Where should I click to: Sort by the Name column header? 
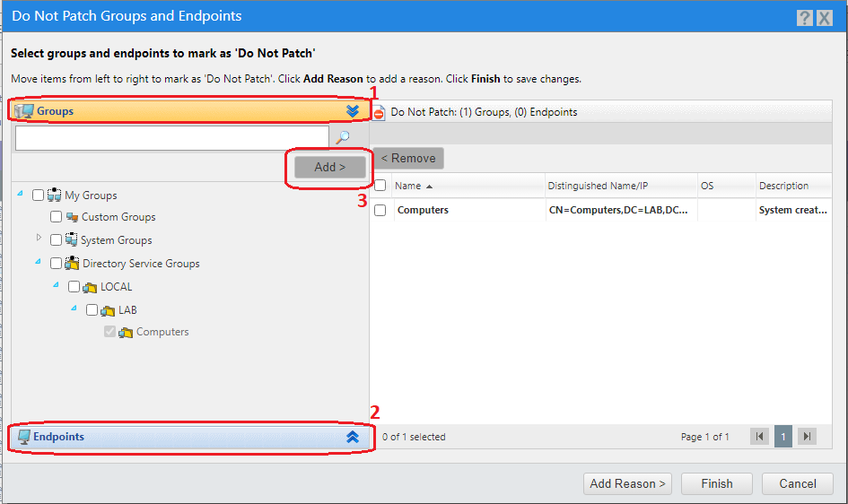[x=468, y=186]
